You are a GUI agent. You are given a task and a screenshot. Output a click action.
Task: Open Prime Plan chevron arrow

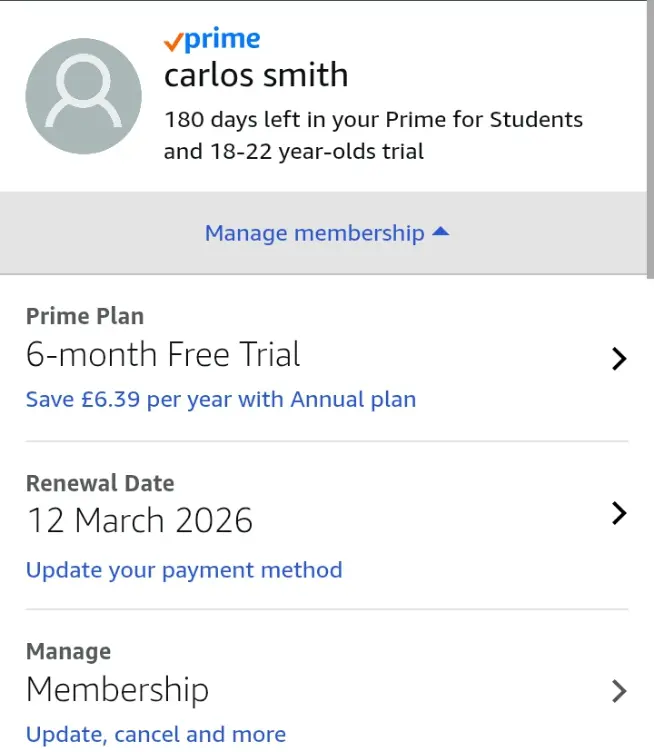coord(619,359)
